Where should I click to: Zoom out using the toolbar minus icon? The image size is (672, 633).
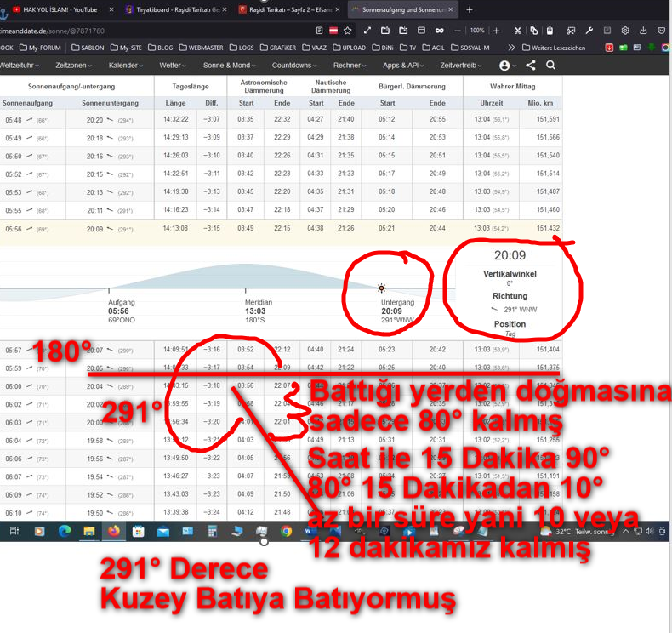[457, 30]
